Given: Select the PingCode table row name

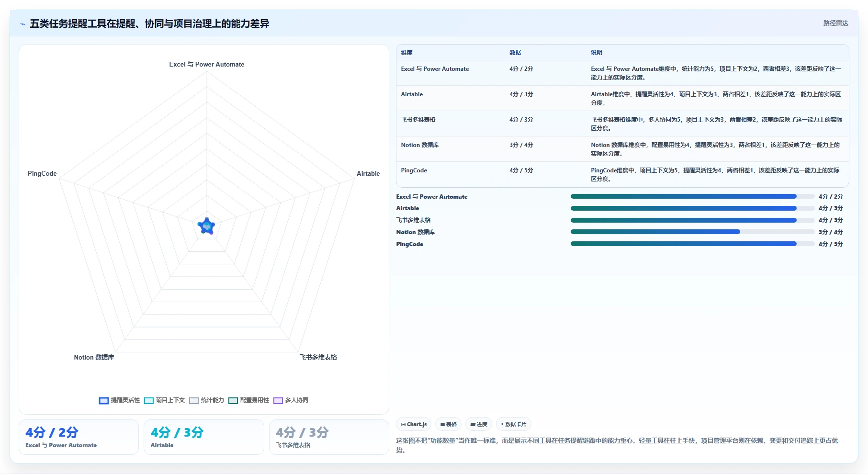Looking at the screenshot, I should [414, 170].
